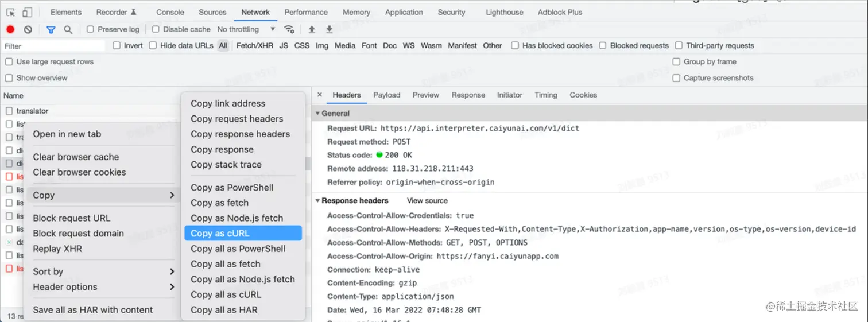Choose Copy as cURL

pos(220,233)
